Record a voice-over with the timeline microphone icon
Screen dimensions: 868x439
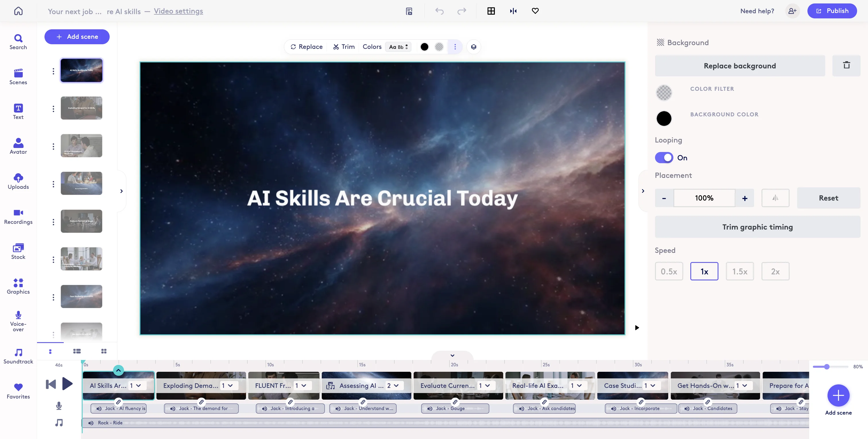[x=59, y=406]
